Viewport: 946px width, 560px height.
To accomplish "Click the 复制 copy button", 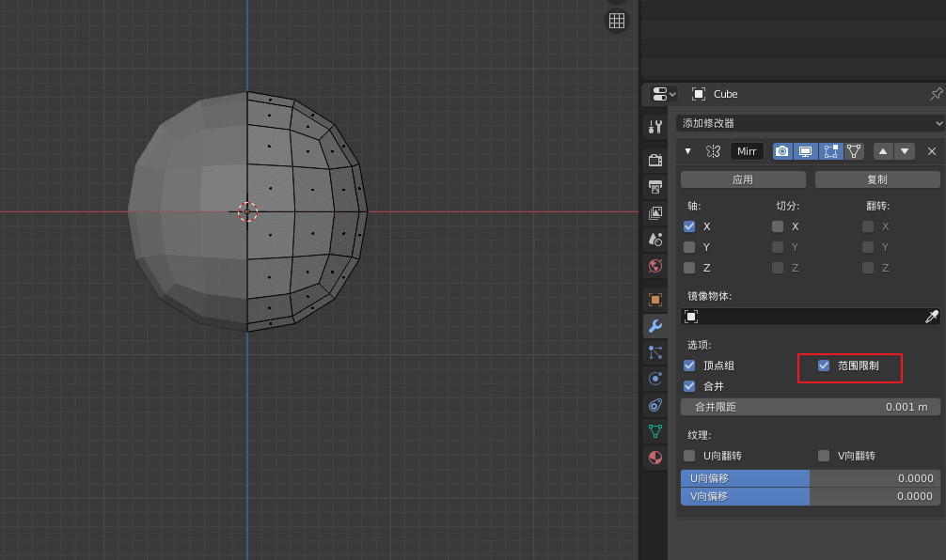I will 877,179.
